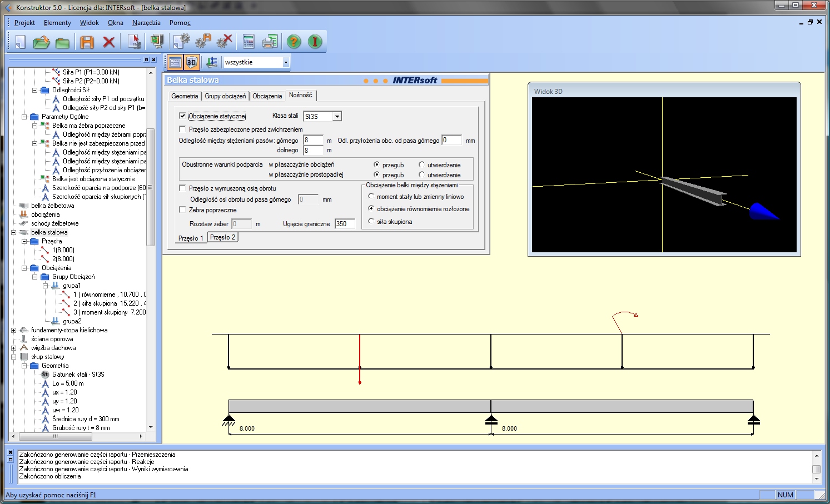
Task: Click the belka żelbetowa tree icon
Action: [x=23, y=206]
